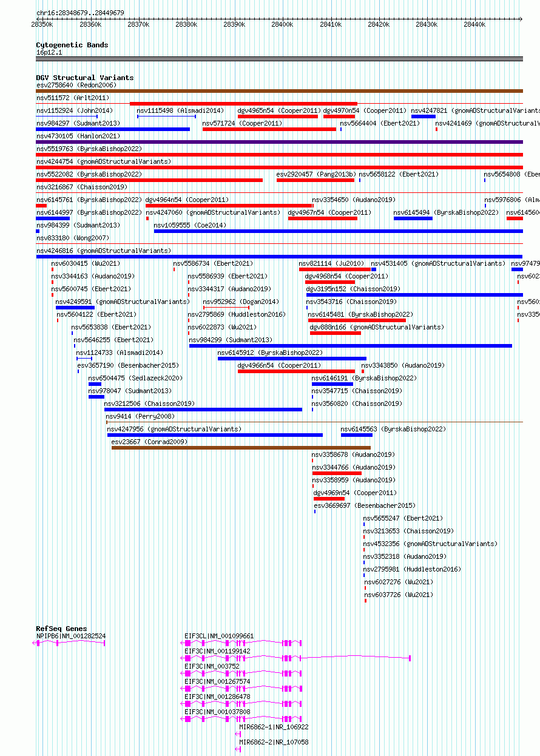Click esv23667 (Conrad2009) label

[x=150, y=442]
